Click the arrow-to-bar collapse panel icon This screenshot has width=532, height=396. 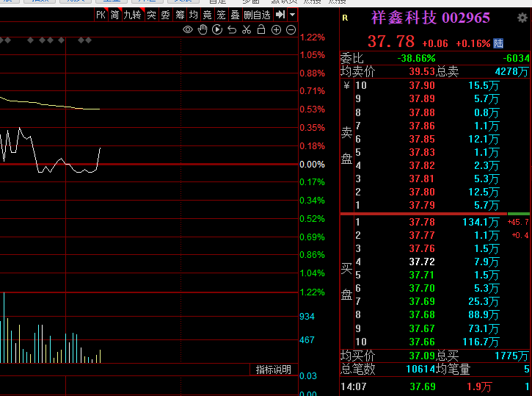(x=280, y=15)
